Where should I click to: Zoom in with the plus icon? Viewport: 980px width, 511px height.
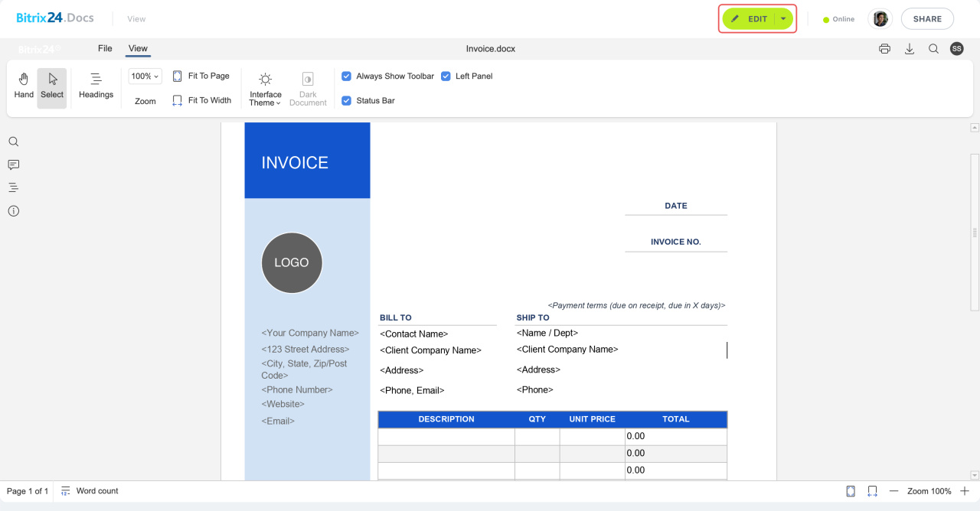(x=964, y=491)
